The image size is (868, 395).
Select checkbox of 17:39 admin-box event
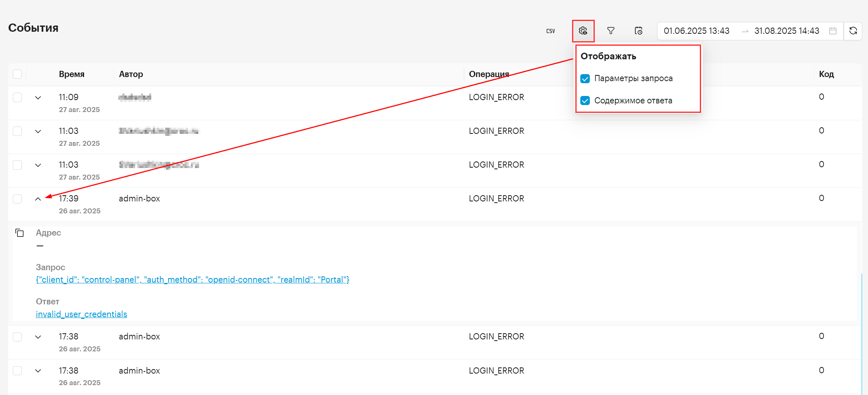point(17,199)
